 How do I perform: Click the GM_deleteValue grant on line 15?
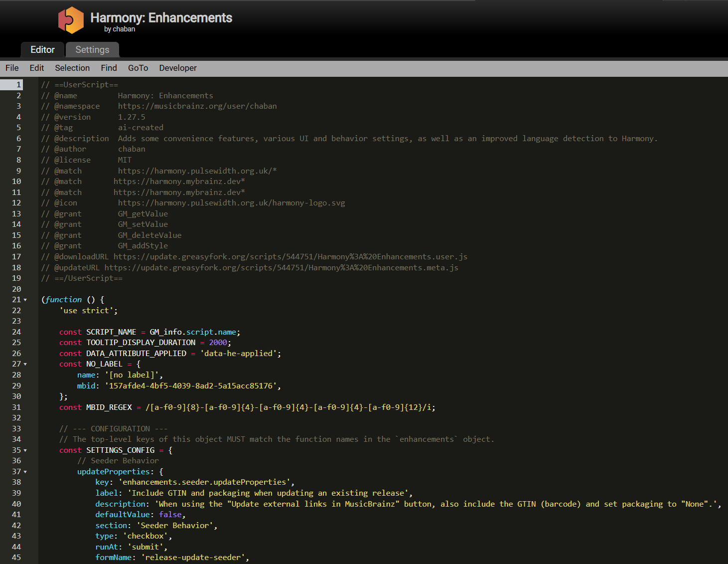point(149,235)
